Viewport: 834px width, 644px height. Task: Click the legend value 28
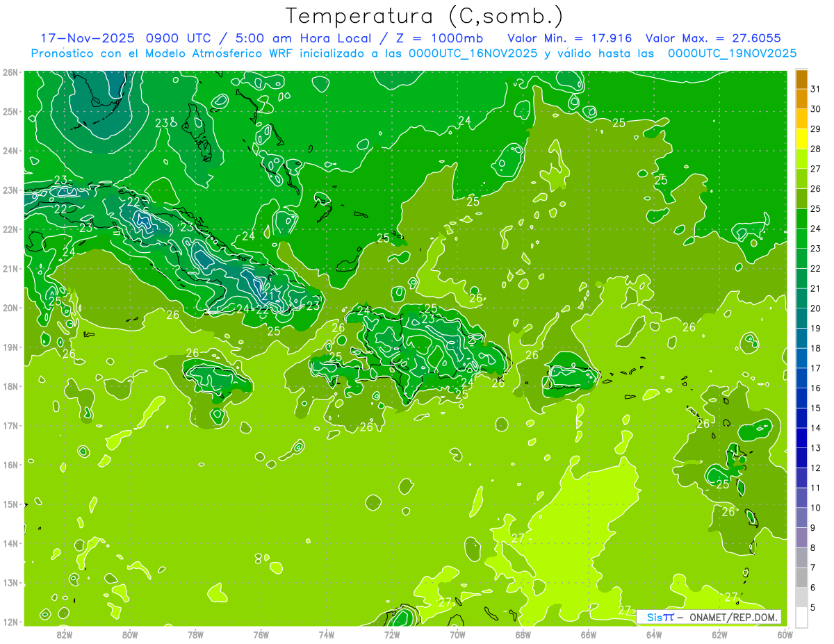816,149
